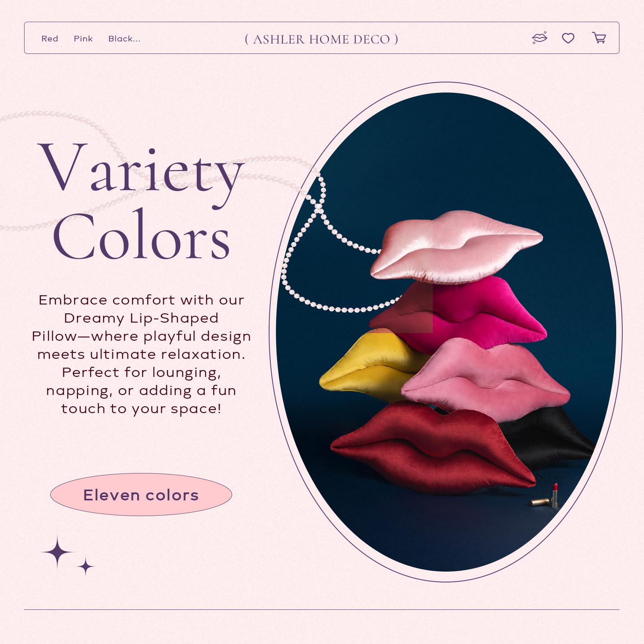Select the Pink menu item
The height and width of the screenshot is (644, 644).
[83, 39]
